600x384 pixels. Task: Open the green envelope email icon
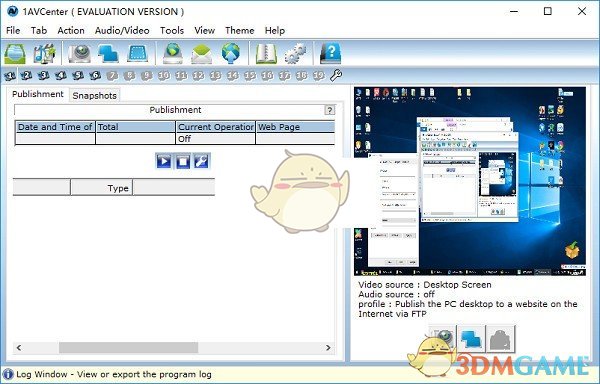point(202,54)
